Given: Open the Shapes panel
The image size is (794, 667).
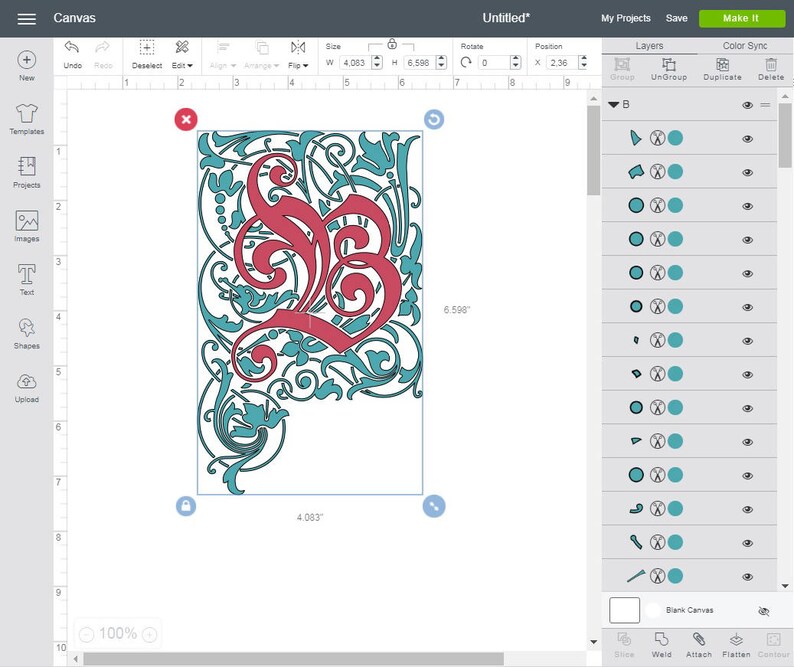Looking at the screenshot, I should click(27, 333).
